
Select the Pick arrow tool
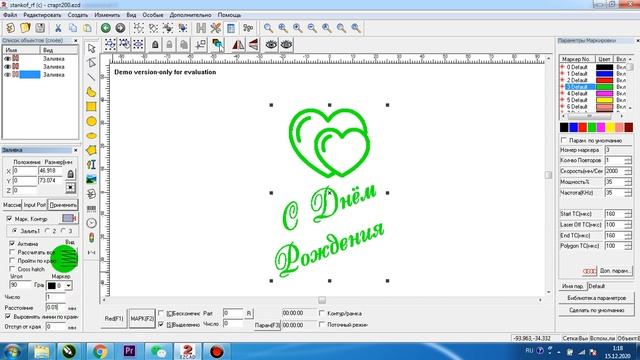point(91,48)
